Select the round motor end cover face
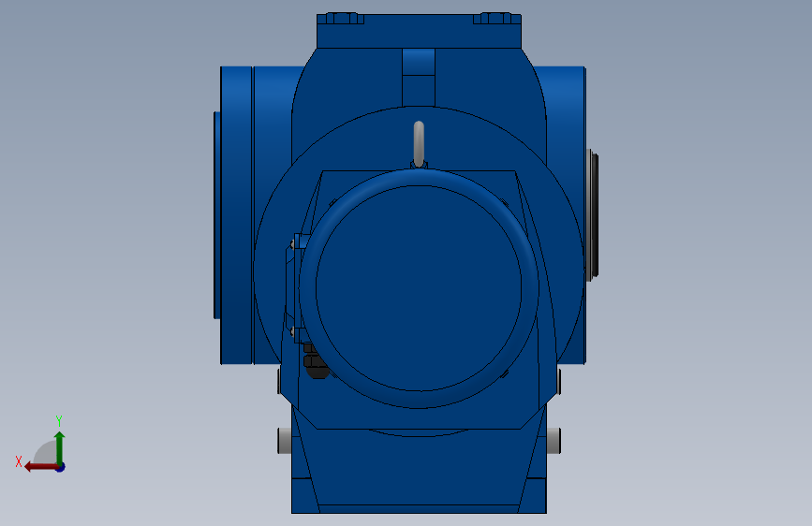This screenshot has height=526, width=812. tap(419, 288)
